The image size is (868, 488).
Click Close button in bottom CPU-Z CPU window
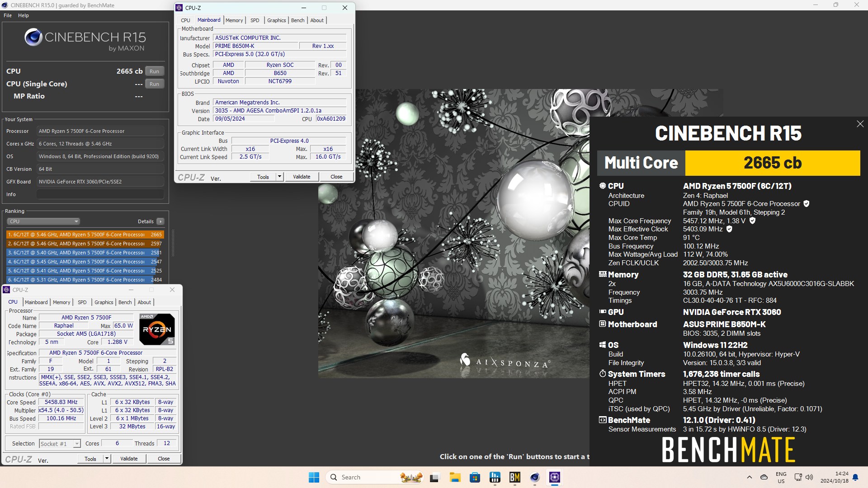[x=164, y=459]
